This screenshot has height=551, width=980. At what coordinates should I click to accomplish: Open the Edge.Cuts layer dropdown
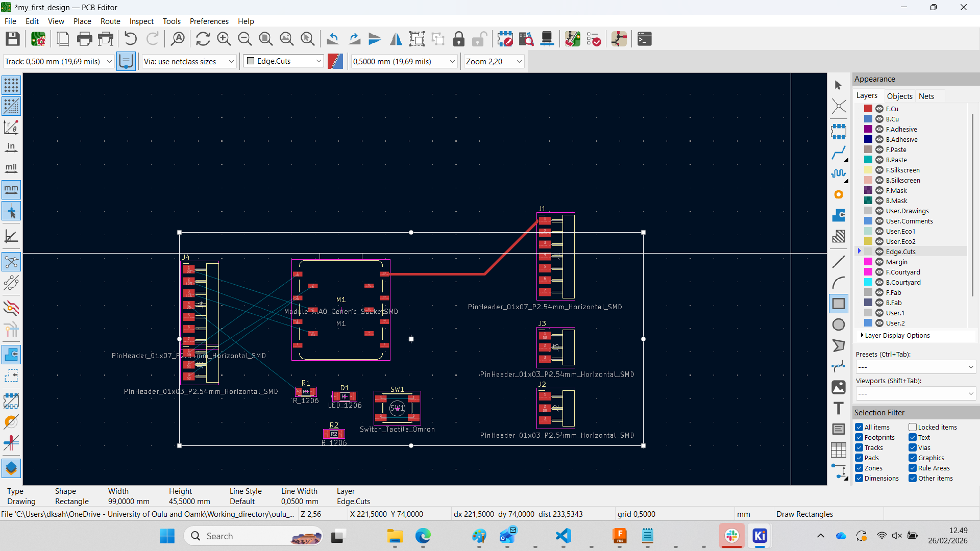[284, 61]
